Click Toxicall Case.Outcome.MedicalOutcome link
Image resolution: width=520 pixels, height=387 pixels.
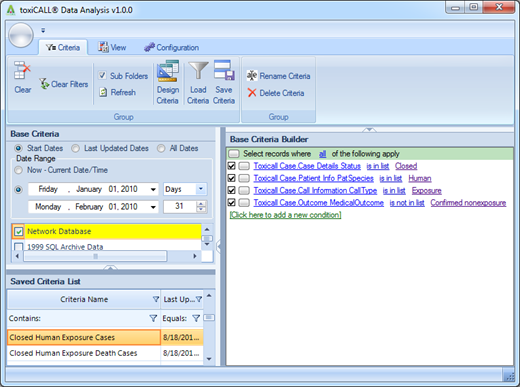click(x=319, y=203)
